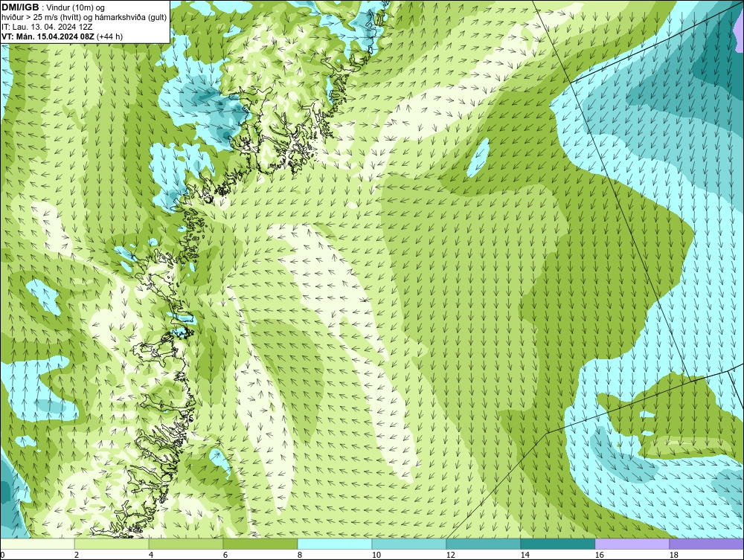Click scale label 8
Viewport: 744px width, 560px height.
[x=300, y=555]
